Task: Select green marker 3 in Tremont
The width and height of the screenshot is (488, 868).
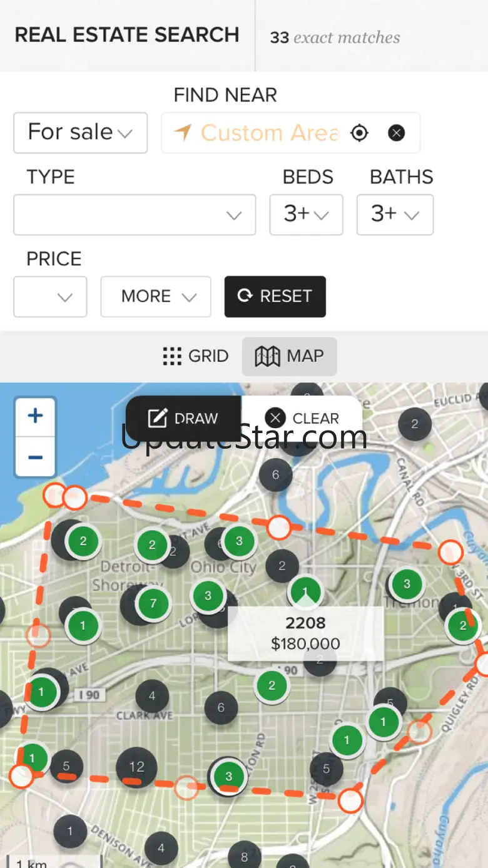Action: click(x=407, y=585)
